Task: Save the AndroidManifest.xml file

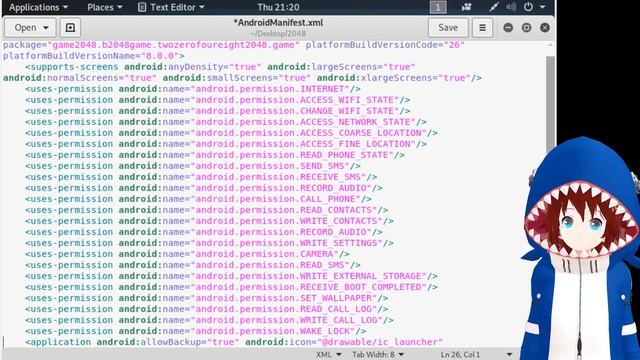Action: (448, 27)
